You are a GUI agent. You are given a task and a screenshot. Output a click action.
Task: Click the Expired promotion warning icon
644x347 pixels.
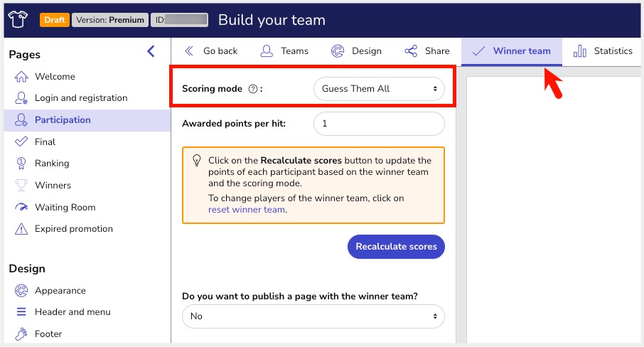tap(21, 229)
